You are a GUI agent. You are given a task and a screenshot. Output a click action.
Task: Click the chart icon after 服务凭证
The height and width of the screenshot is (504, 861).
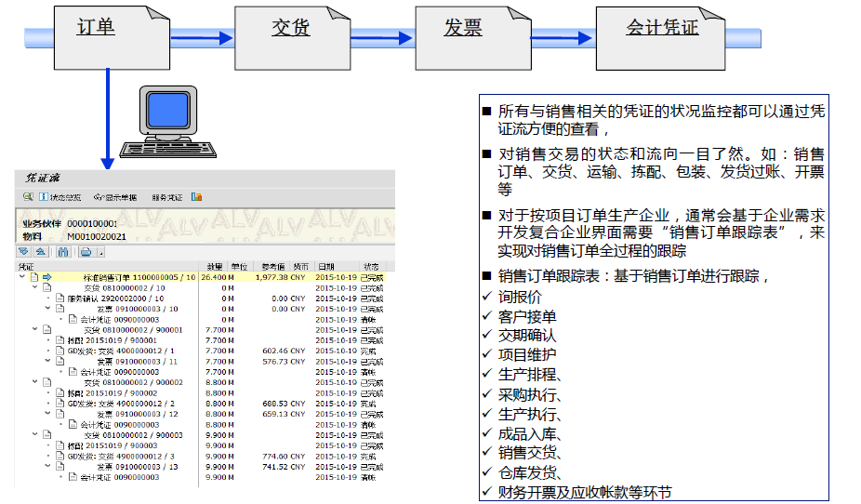[197, 197]
